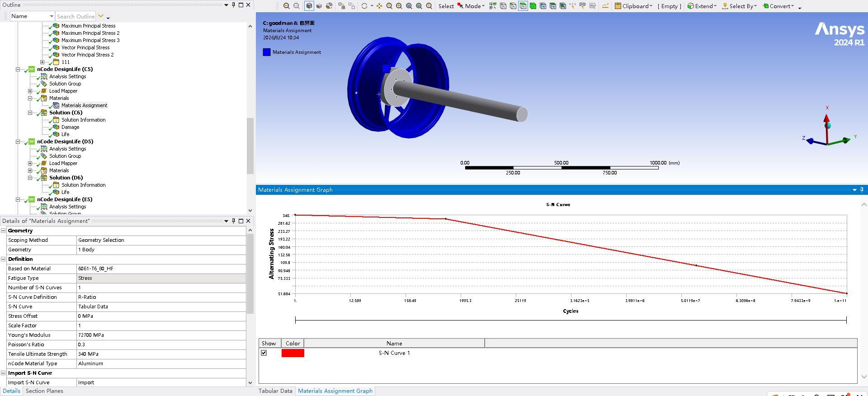Choose the Element selection filter icon

point(563,6)
